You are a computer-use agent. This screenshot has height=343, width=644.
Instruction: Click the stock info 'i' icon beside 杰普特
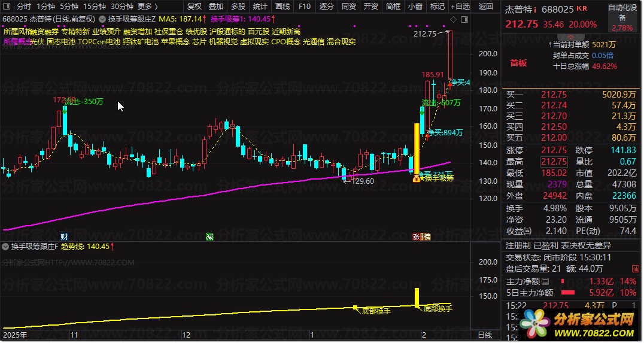point(535,10)
